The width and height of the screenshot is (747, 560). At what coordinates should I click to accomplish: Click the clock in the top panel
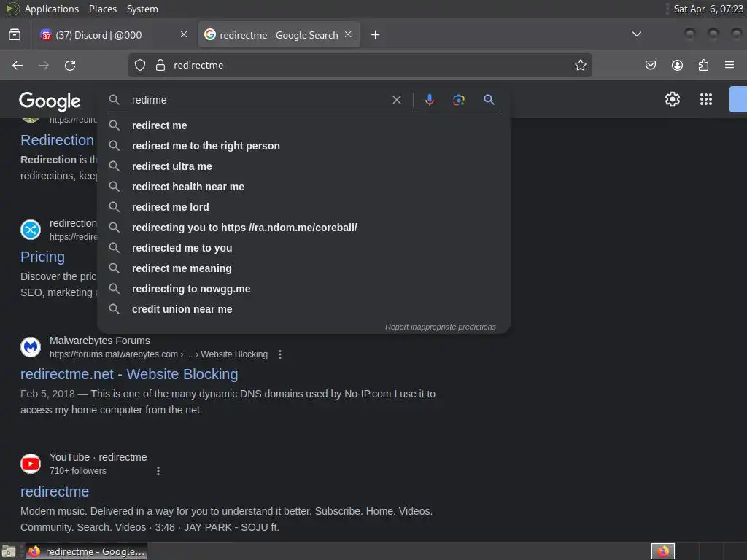pos(708,9)
